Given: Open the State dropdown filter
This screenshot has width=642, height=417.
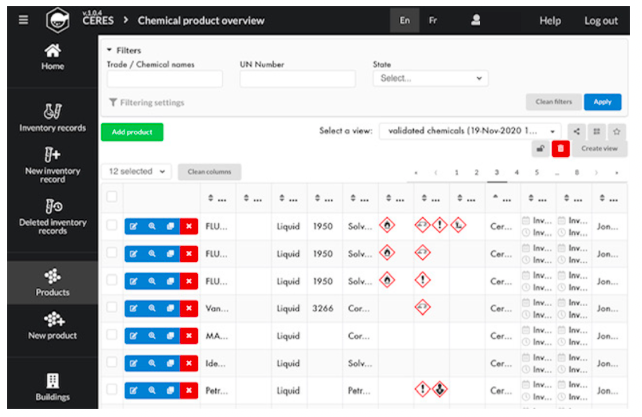Looking at the screenshot, I should 430,78.
